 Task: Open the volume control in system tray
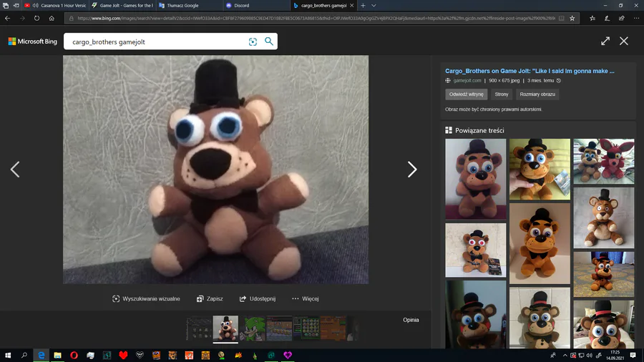590,356
